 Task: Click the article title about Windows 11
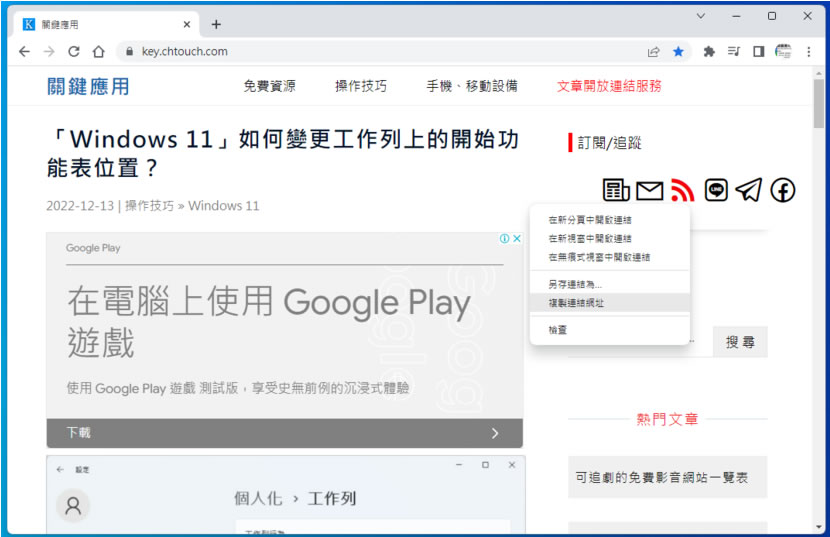click(x=283, y=154)
